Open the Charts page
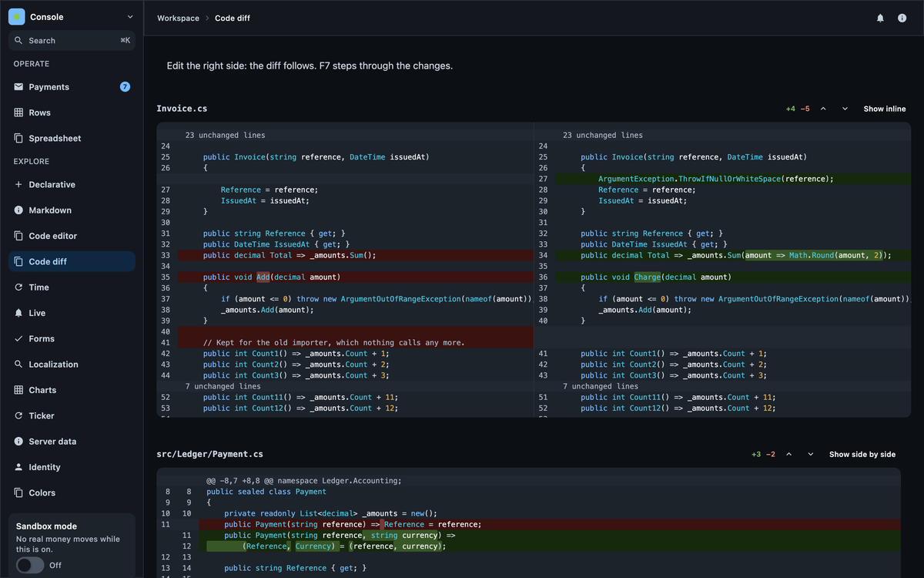The image size is (924, 578). [x=72, y=390]
